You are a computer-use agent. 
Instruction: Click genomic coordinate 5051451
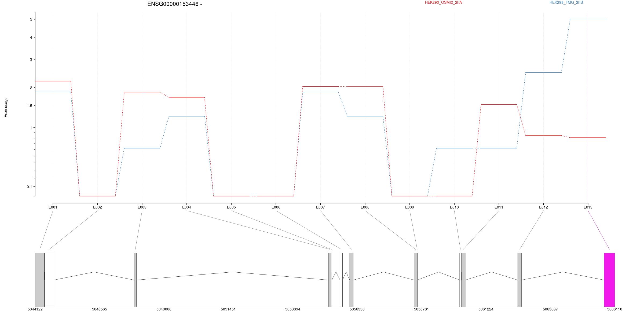click(228, 309)
